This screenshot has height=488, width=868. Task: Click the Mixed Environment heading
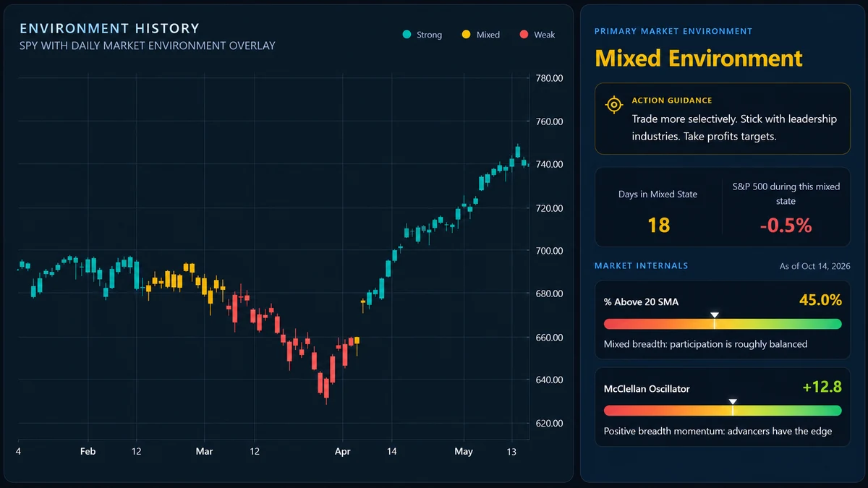699,58
